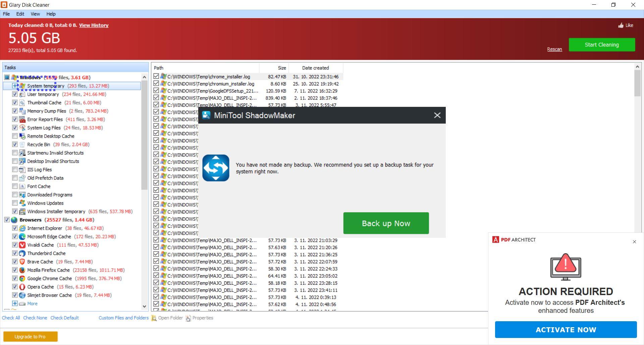Click the Microsoft Edge Cache icon
644x345 pixels.
tap(22, 237)
